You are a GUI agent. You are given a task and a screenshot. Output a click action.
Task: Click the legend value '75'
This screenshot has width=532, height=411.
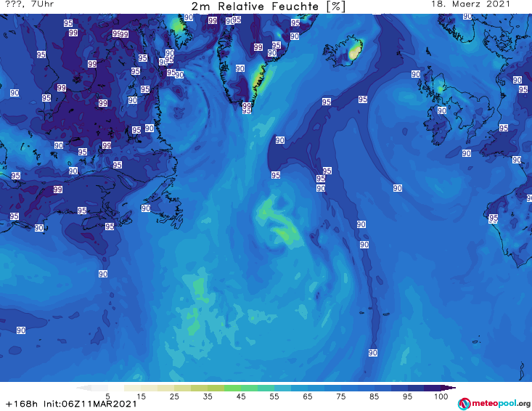pos(340,396)
